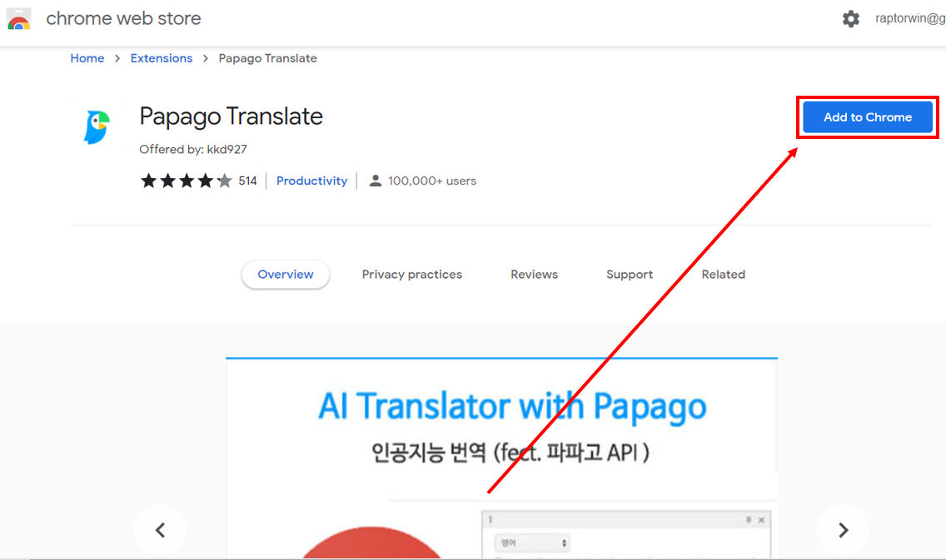Click the Papago parrot extension icon
Viewport: 946px width, 560px height.
(97, 127)
